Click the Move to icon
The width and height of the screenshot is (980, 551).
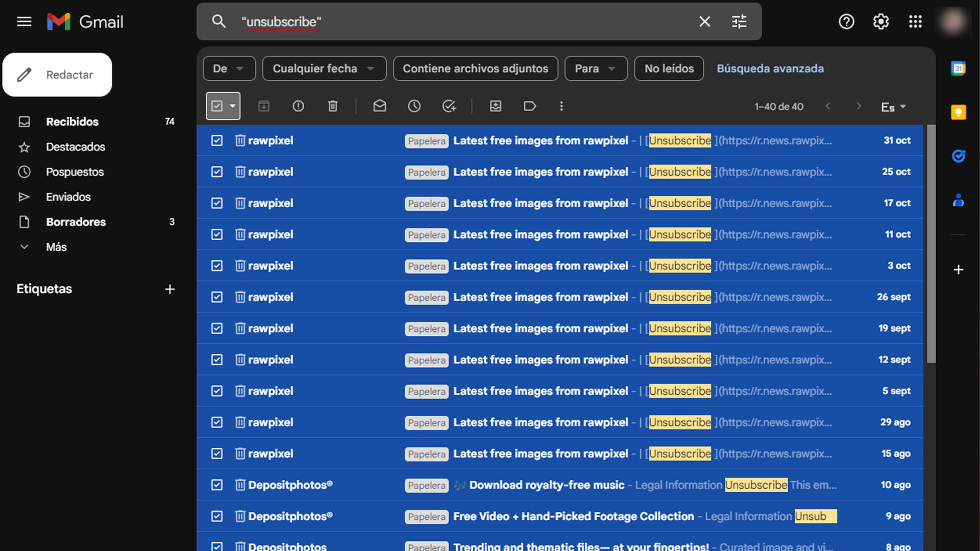[x=495, y=106]
